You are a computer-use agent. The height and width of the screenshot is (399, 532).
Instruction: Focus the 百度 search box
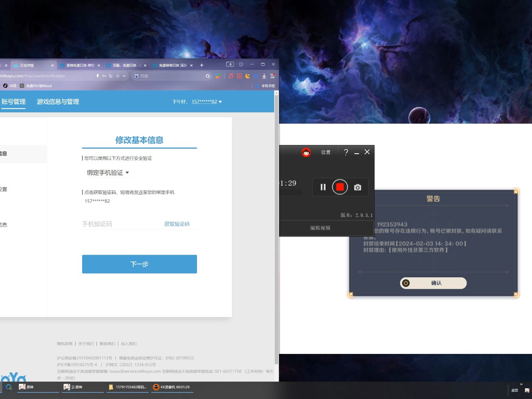point(172,76)
